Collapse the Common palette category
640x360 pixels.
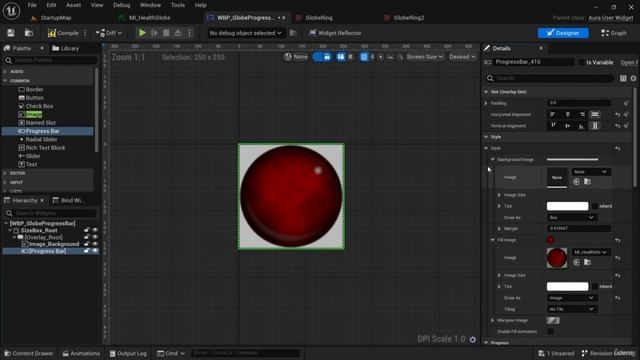[5, 81]
